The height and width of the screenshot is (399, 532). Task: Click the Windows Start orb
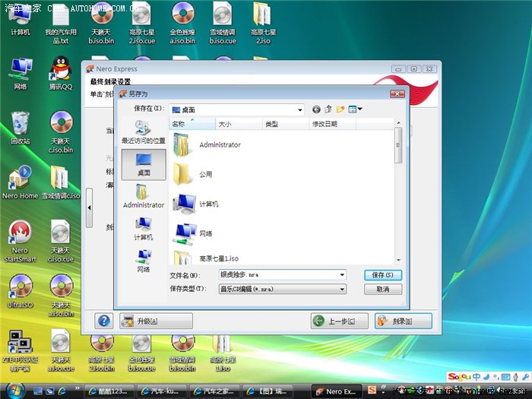pos(14,391)
